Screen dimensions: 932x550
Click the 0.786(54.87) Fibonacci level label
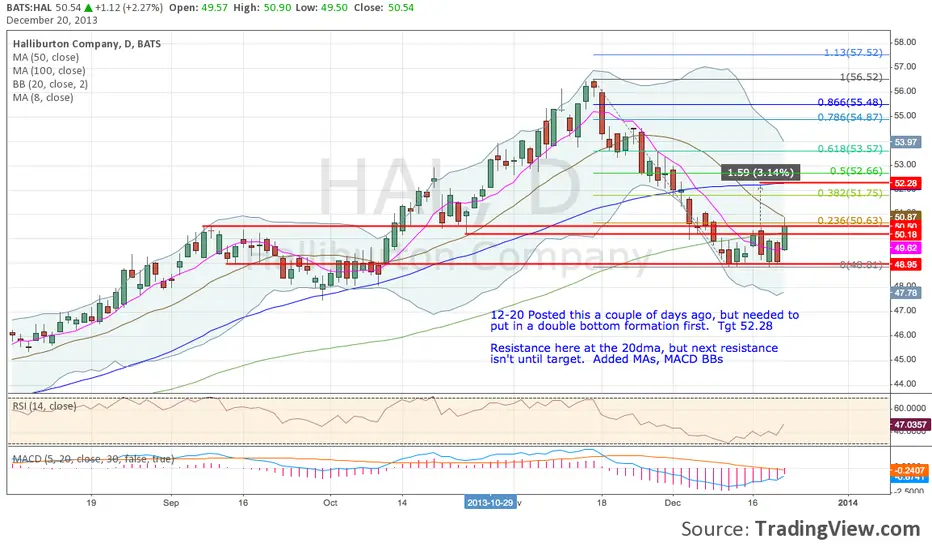coord(850,117)
